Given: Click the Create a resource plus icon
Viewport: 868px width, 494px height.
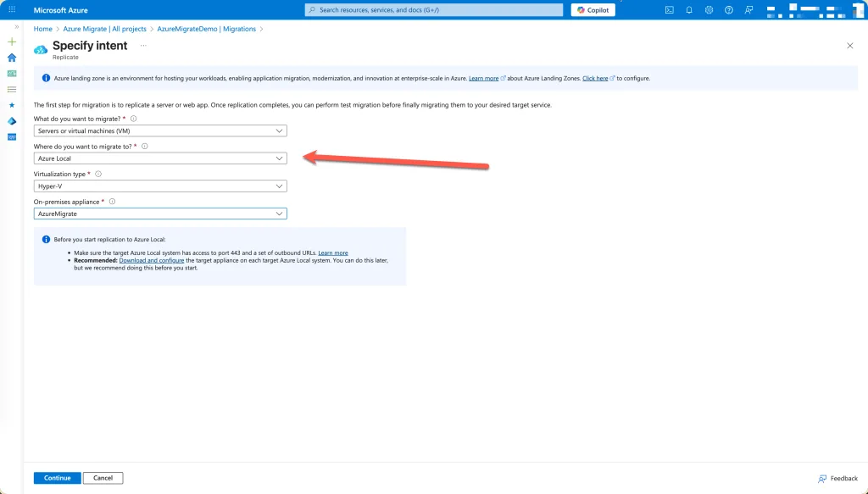Looking at the screenshot, I should click(x=12, y=42).
